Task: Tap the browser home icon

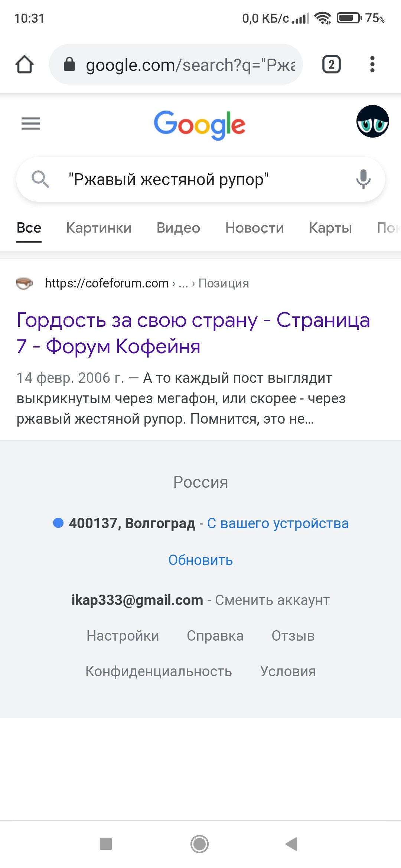Action: (25, 65)
